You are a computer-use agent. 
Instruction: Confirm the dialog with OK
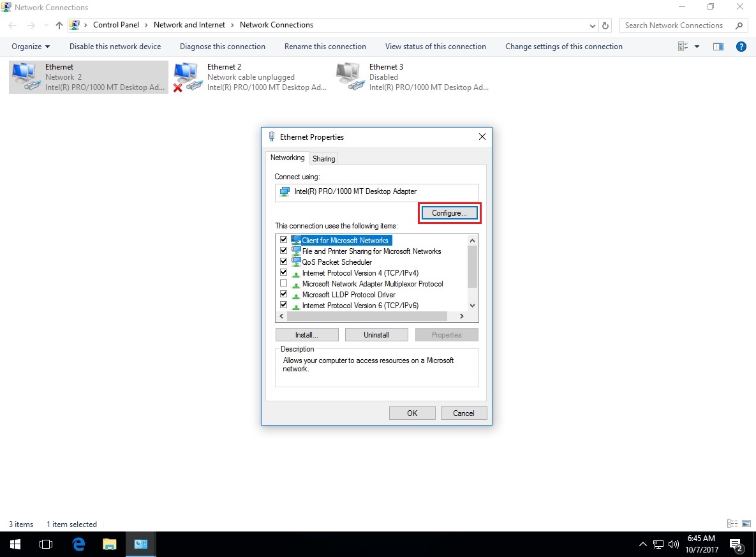tap(412, 413)
